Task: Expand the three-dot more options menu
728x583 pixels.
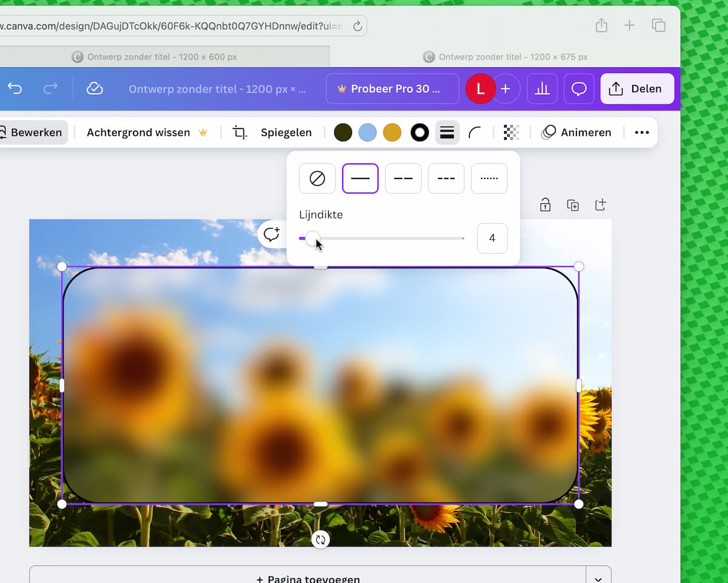Action: pos(641,132)
